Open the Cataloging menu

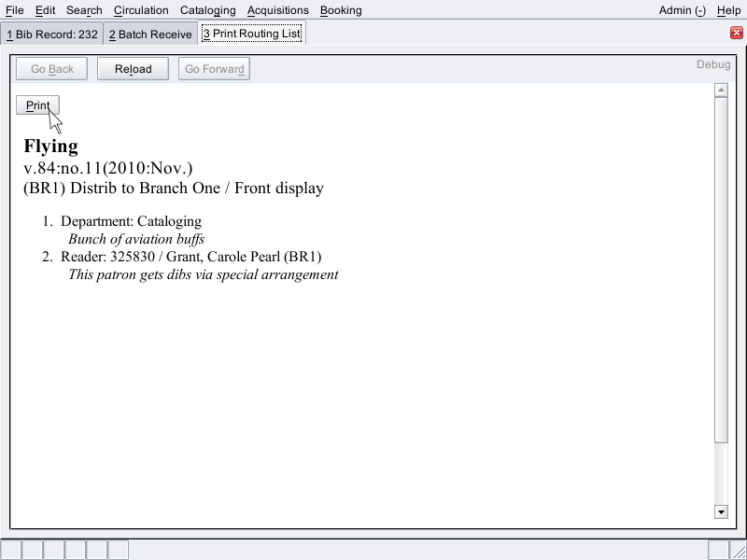click(207, 10)
